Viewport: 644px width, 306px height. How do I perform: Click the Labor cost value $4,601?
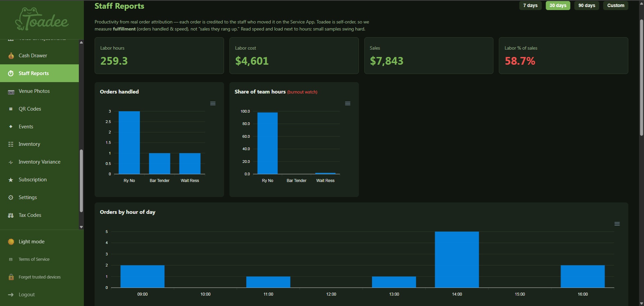click(252, 61)
